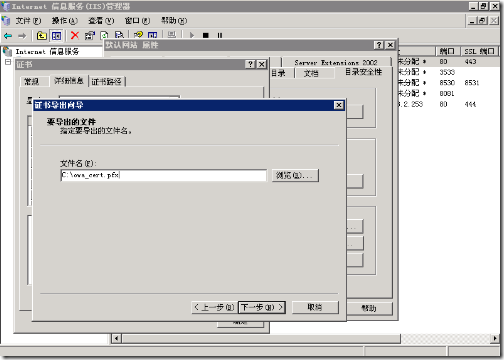504x360 pixels.
Task: Click the MMC system icon left of 文件 menu
Action: point(6,21)
